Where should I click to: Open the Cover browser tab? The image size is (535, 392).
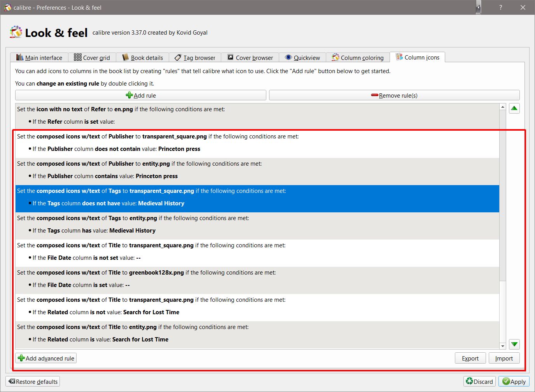point(250,58)
